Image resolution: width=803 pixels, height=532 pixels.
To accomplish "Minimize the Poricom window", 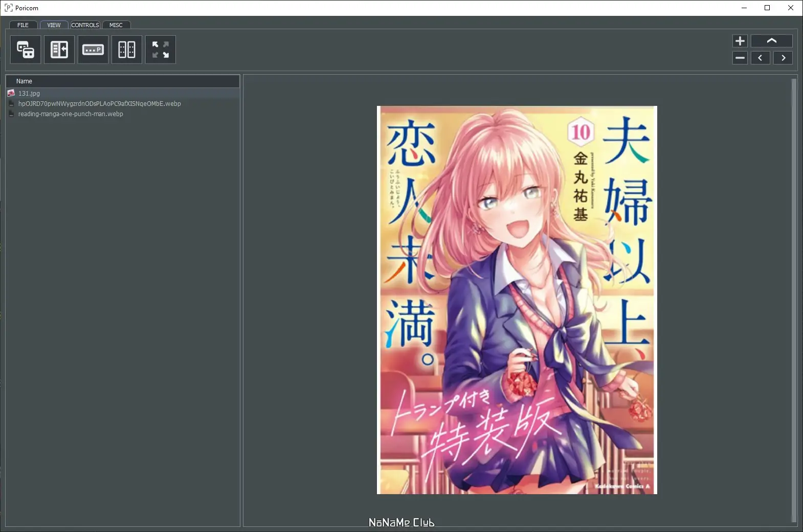I will pos(744,8).
